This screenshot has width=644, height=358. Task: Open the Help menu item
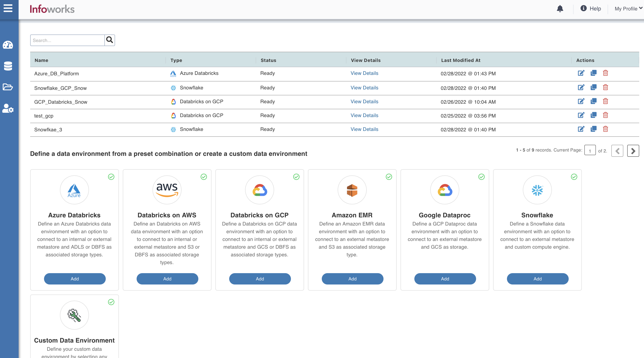click(x=590, y=9)
